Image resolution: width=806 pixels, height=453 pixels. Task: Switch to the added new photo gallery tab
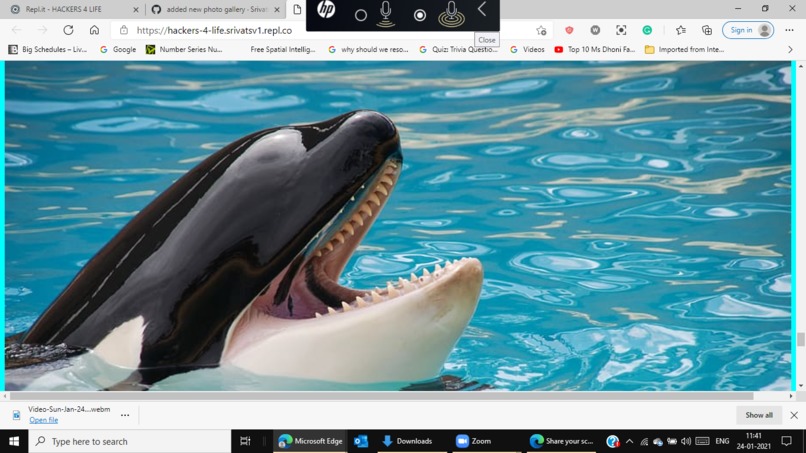pos(216,9)
